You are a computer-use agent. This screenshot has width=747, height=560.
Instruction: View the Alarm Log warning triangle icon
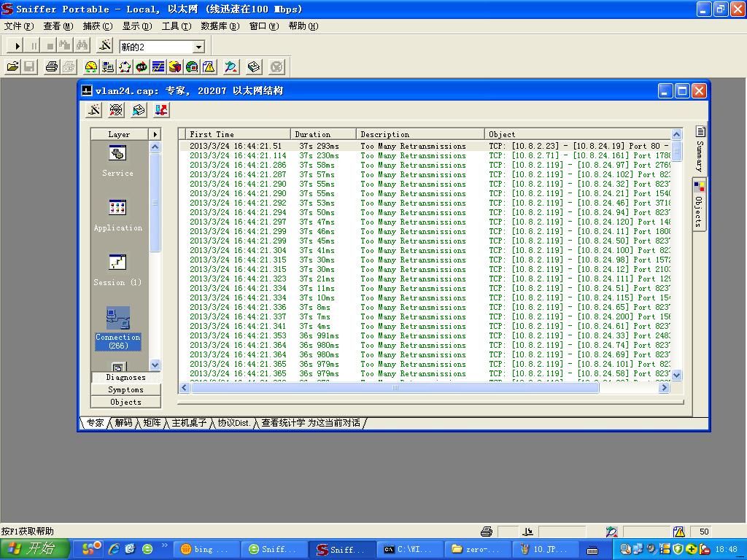point(209,66)
